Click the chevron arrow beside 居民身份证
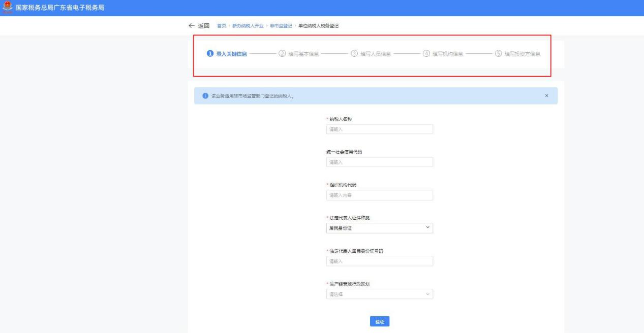This screenshot has height=336, width=644. click(x=427, y=228)
